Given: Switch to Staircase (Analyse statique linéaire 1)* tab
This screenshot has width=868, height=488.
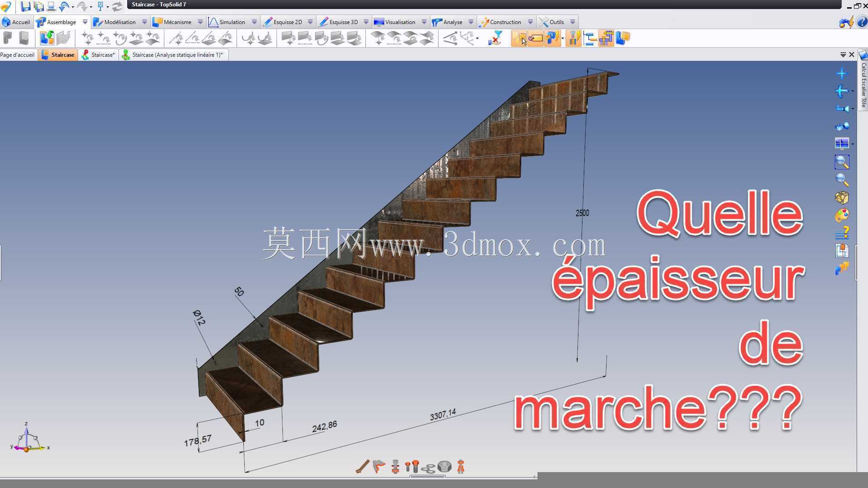Looking at the screenshot, I should coord(173,54).
